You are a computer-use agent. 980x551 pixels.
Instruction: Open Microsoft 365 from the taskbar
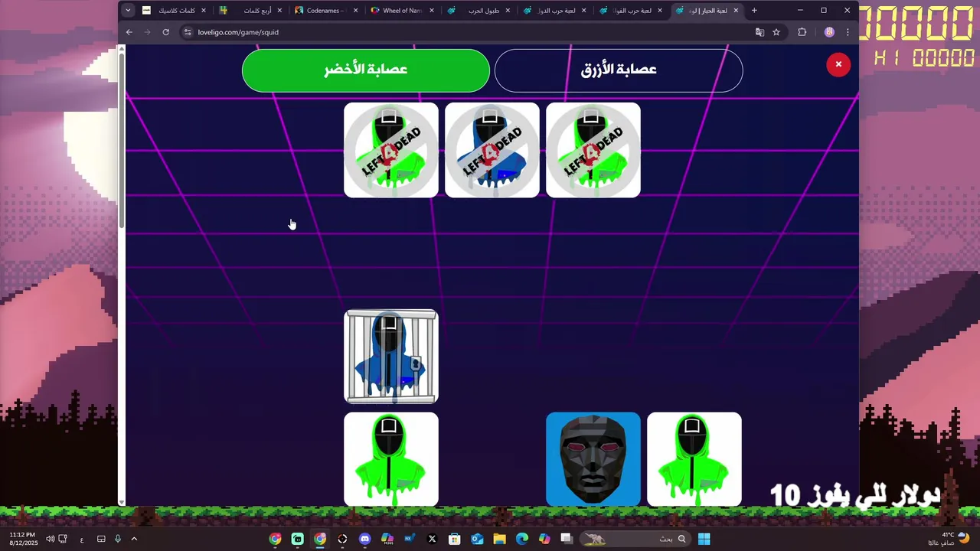pos(387,539)
